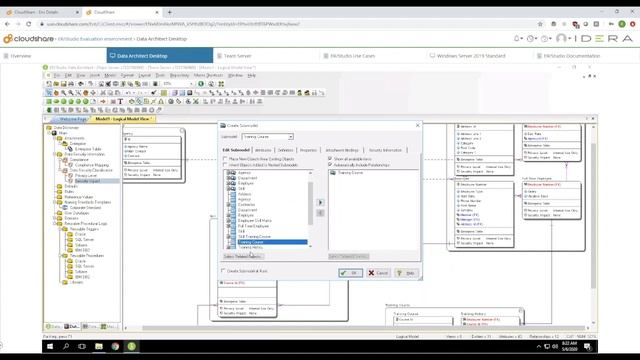
Task: Toggle Inherit Objects Added to Nested Submodels
Action: point(225,164)
